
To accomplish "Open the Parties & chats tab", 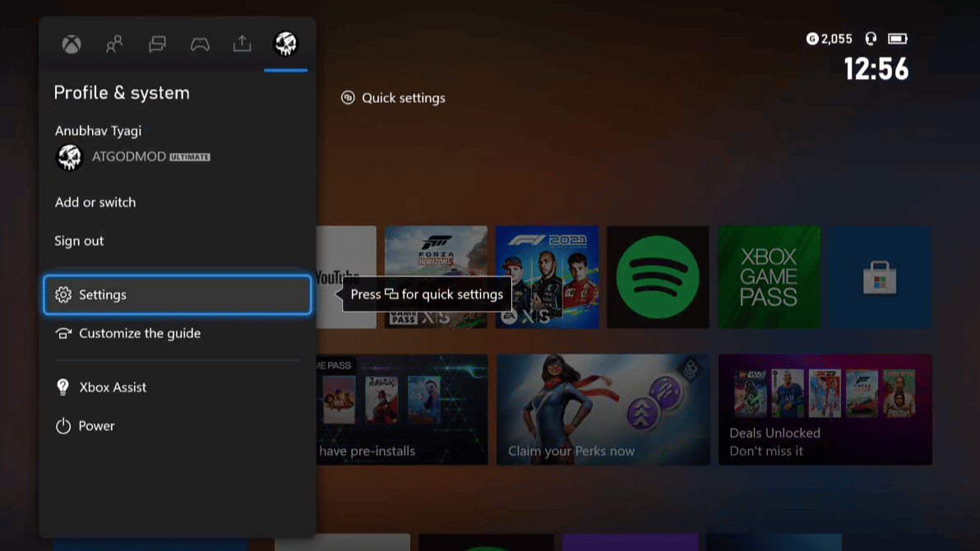I will point(157,44).
